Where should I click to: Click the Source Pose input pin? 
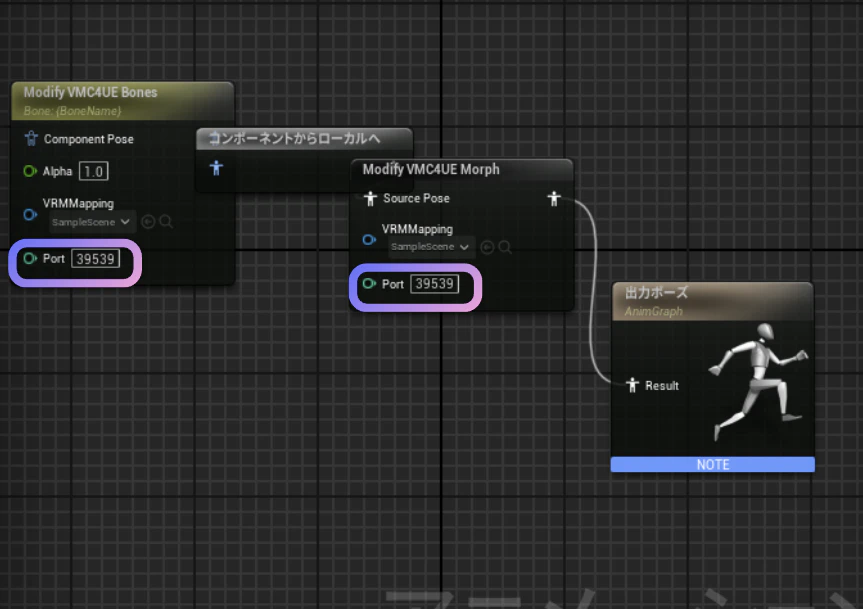[x=370, y=198]
